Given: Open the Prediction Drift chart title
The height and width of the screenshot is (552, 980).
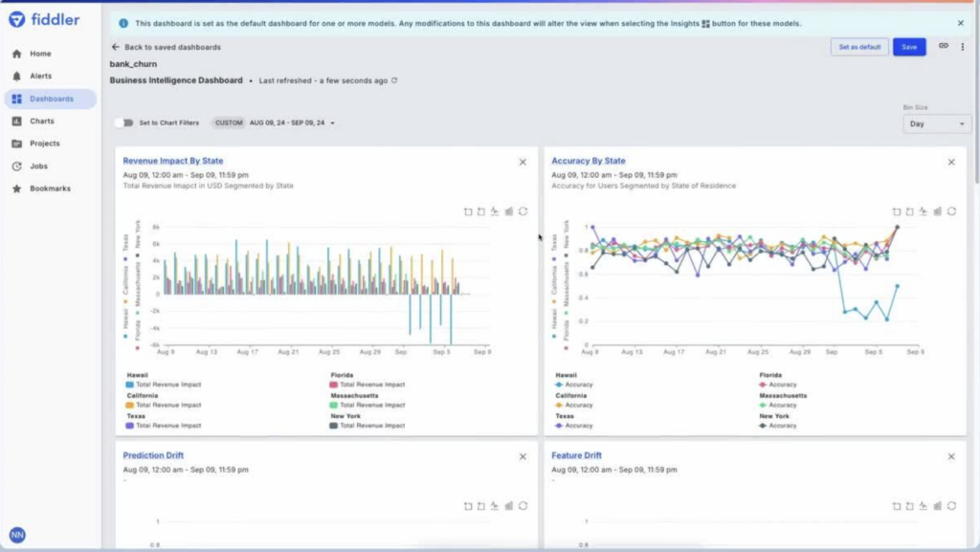Looking at the screenshot, I should point(153,455).
